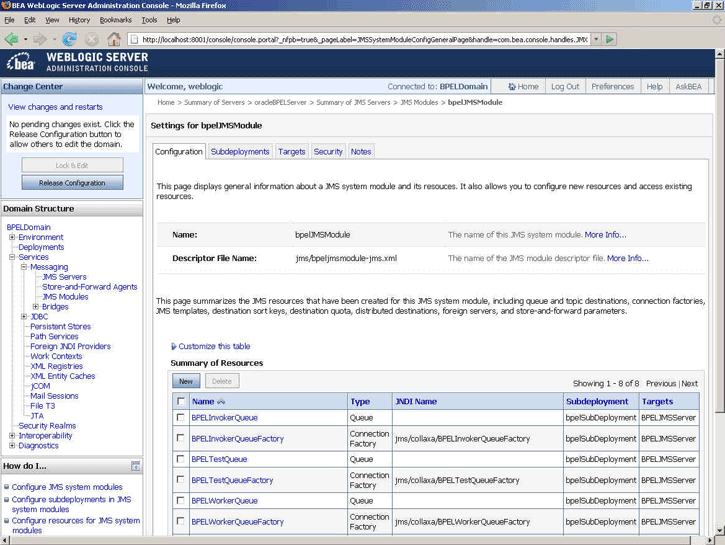Check the BPELTestQueue row checkbox

[x=180, y=459]
